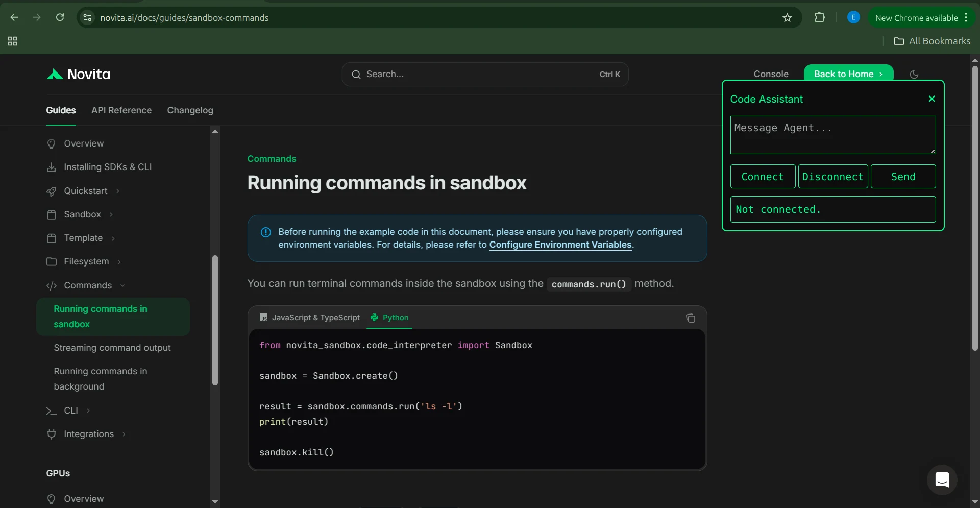
Task: Open the All Bookmarks folder
Action: 932,41
